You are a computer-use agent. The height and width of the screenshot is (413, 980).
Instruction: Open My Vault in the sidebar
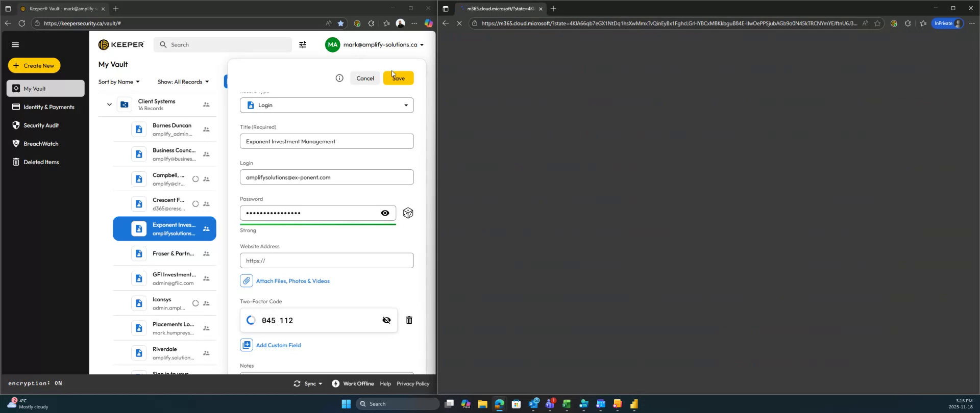[45, 88]
